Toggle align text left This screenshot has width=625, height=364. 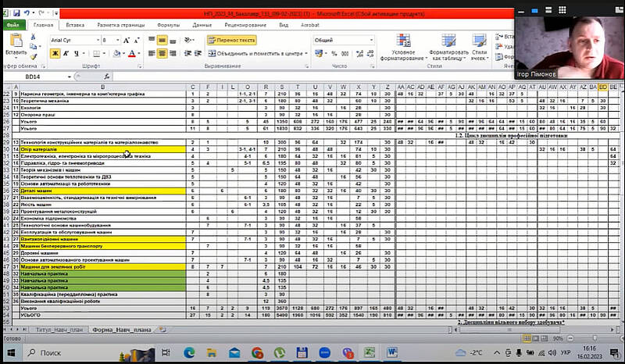pos(152,53)
